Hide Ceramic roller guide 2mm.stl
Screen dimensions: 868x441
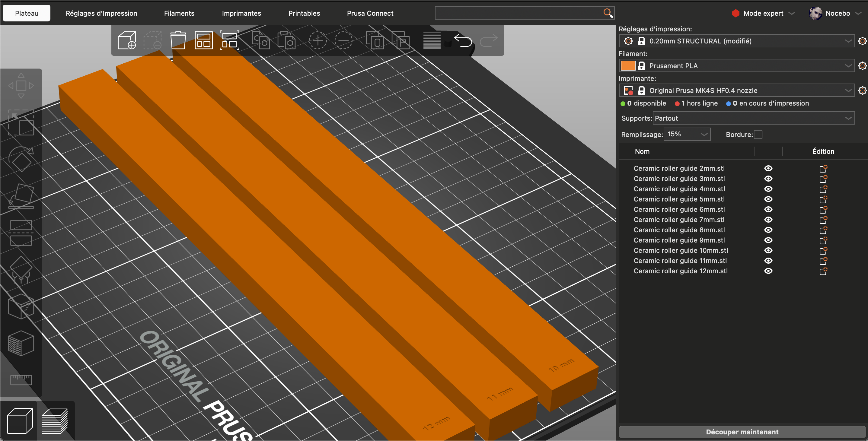tap(768, 168)
